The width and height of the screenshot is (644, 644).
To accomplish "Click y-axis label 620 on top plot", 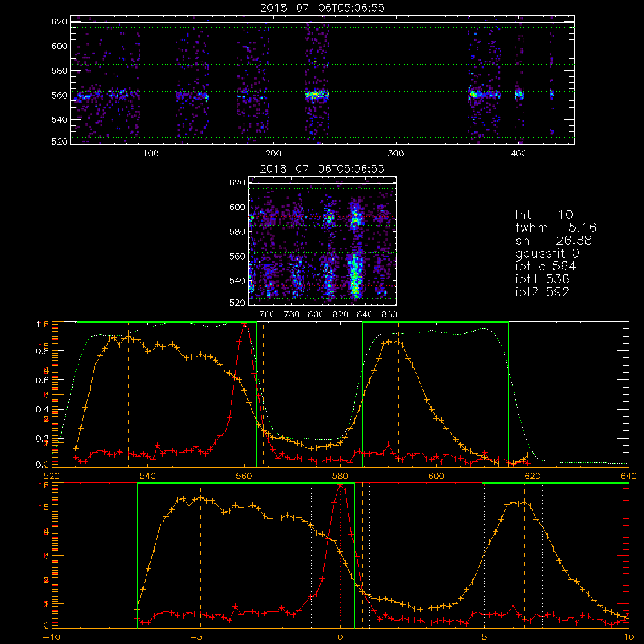I will [59, 21].
